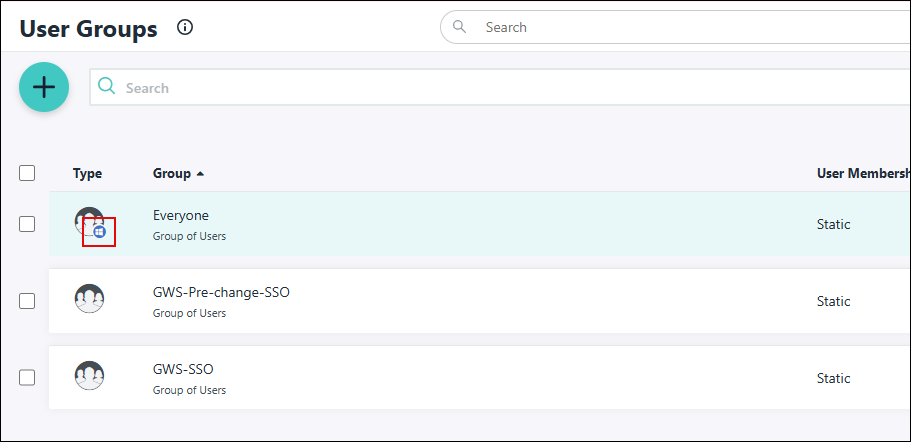
Task: Open the Everyone group name
Action: [x=180, y=215]
